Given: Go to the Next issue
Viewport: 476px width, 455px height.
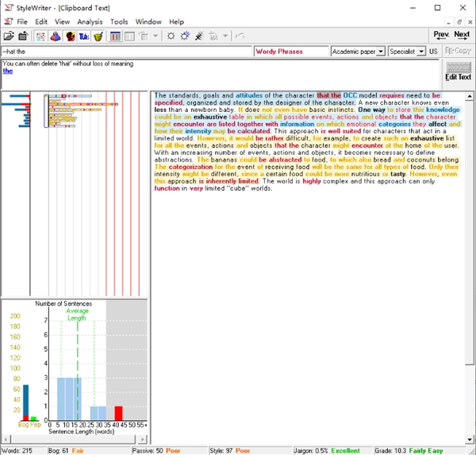Looking at the screenshot, I should pyautogui.click(x=462, y=35).
